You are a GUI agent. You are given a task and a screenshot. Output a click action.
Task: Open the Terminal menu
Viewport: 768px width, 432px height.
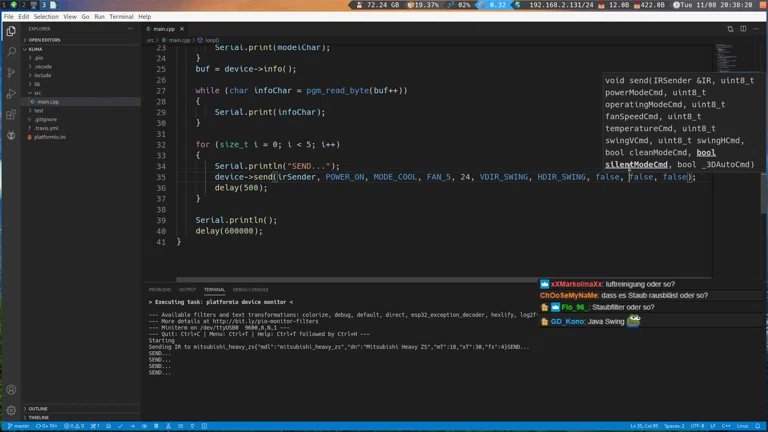coord(121,17)
